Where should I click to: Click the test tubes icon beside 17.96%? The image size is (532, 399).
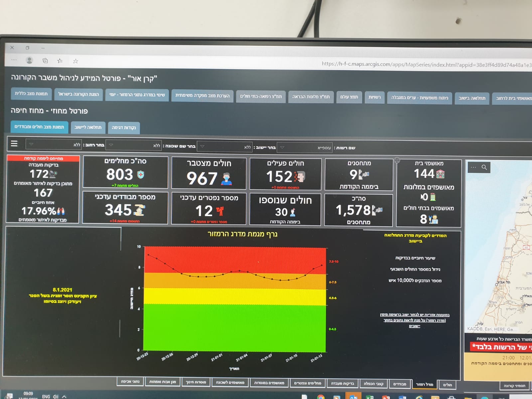61,211
